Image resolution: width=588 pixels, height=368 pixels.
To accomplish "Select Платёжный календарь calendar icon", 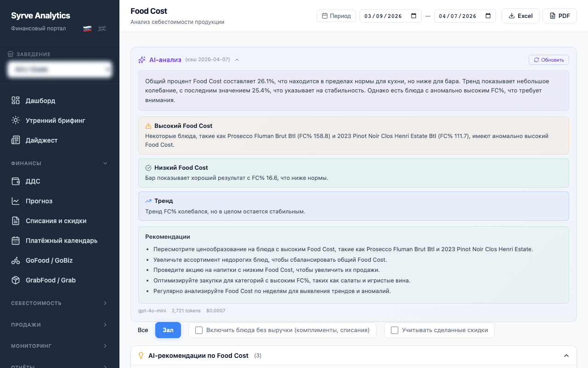I will [15, 240].
